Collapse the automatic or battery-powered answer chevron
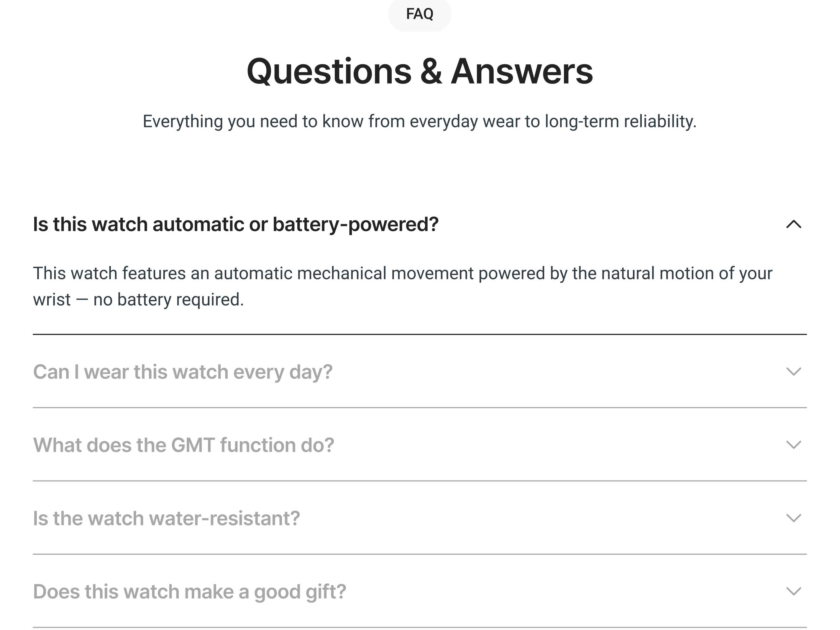 [793, 224]
